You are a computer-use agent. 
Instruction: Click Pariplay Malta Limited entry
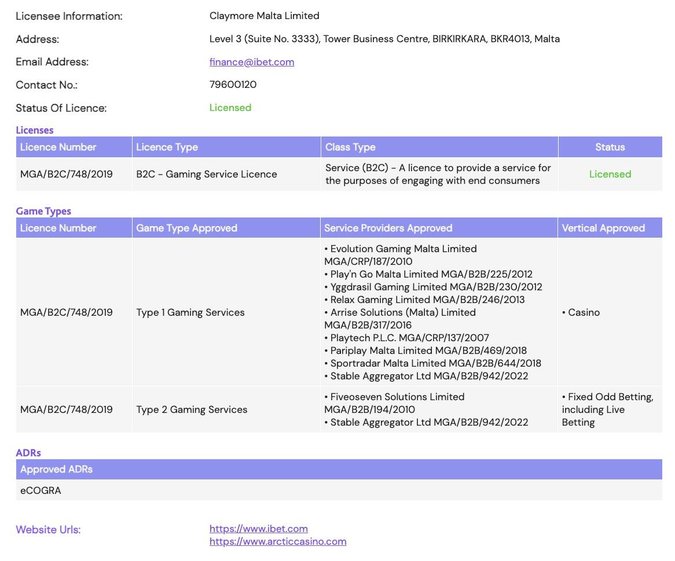click(x=425, y=350)
